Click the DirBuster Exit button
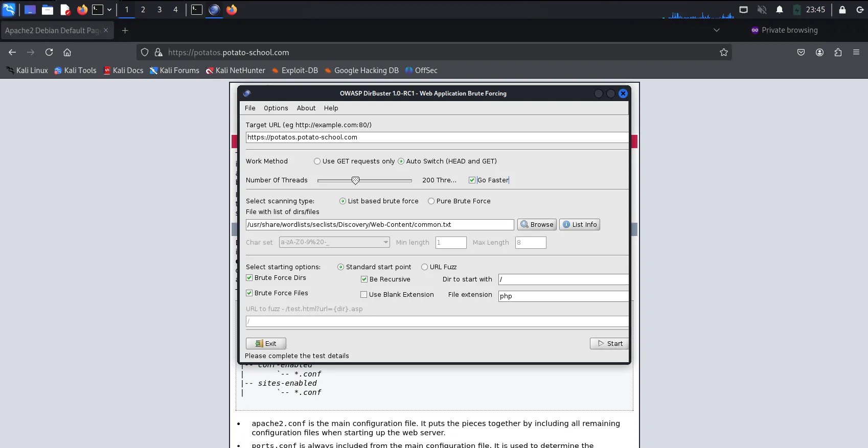Viewport: 868px width, 448px height. pyautogui.click(x=266, y=344)
